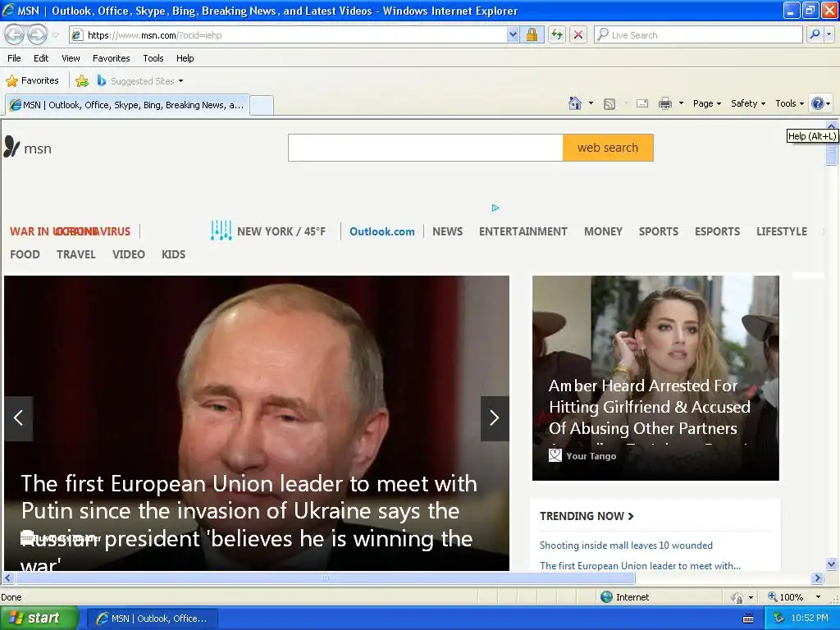This screenshot has height=630, width=840.
Task: Open the VIDEO navigation link
Action: [129, 254]
